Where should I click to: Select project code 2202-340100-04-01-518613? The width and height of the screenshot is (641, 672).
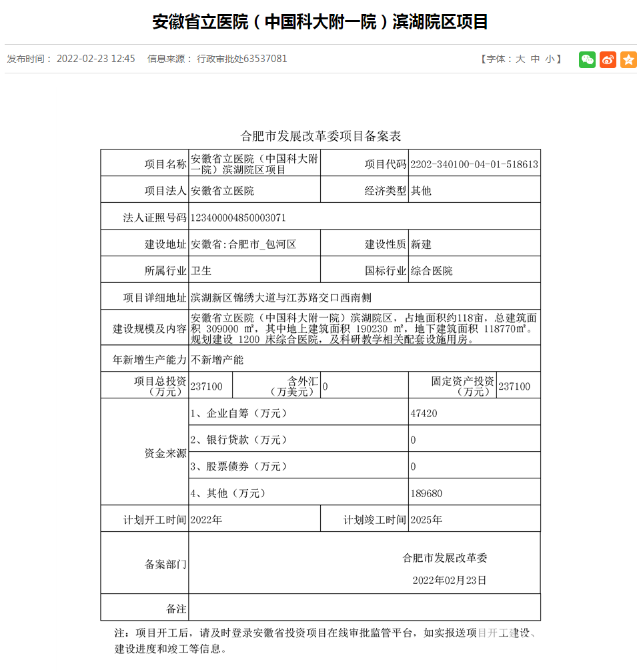[474, 164]
